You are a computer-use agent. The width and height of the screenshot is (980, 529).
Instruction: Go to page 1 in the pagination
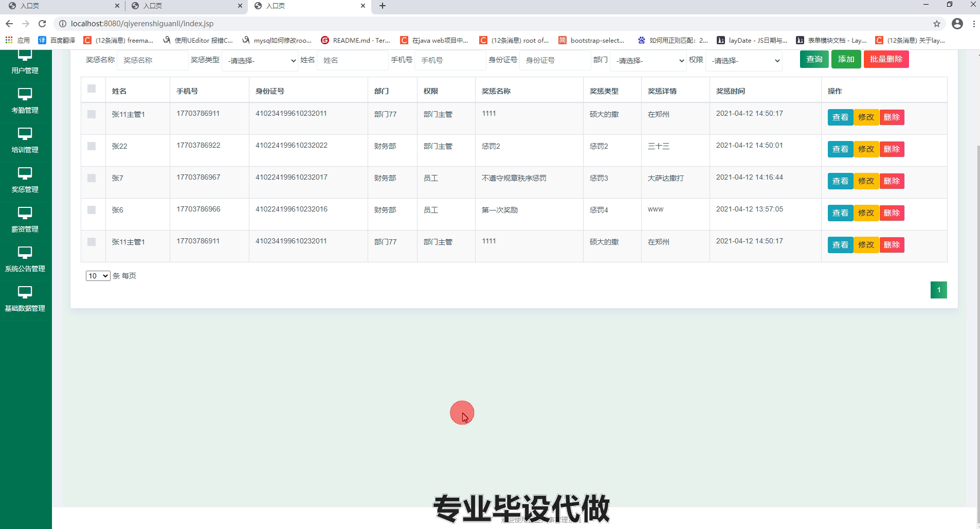click(939, 290)
